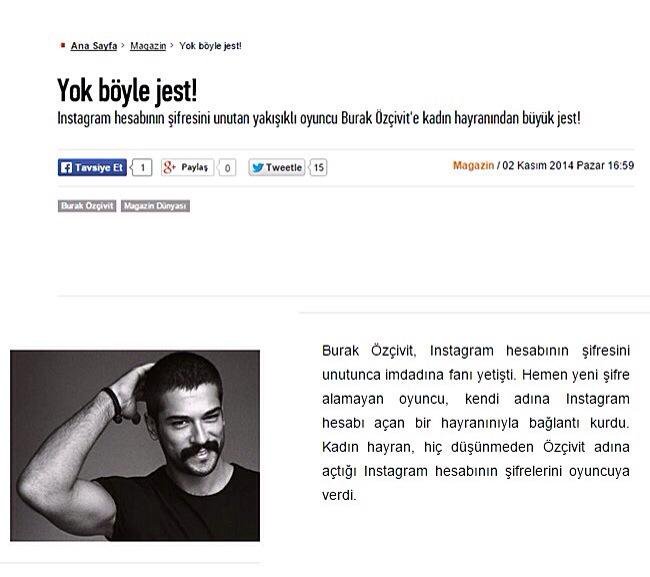Screen dimensions: 650x577
Task: Click the Twitter bird icon on Tweetle
Action: [x=257, y=167]
